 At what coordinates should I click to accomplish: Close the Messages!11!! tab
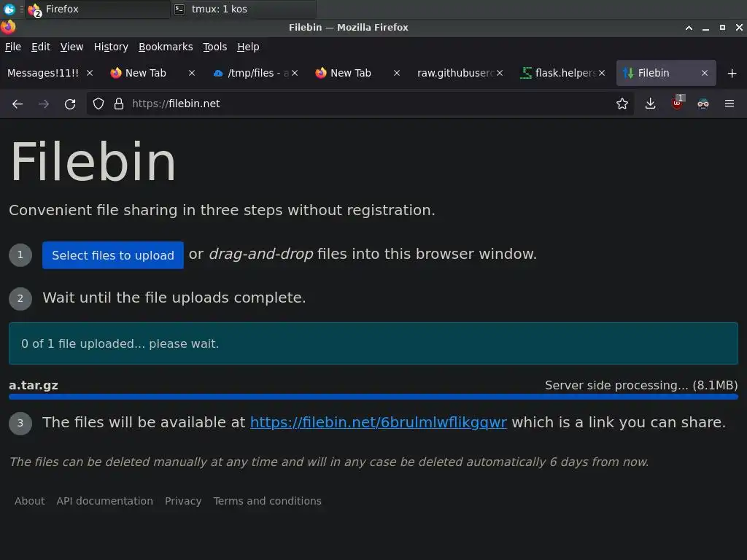[x=90, y=73]
